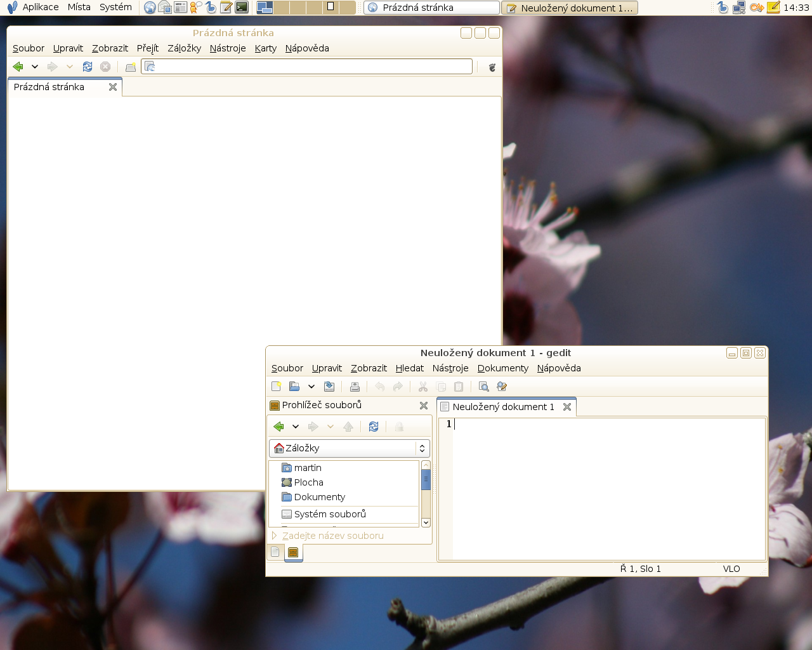Open the Karty menu in the browser
This screenshot has height=650, width=812.
(265, 48)
